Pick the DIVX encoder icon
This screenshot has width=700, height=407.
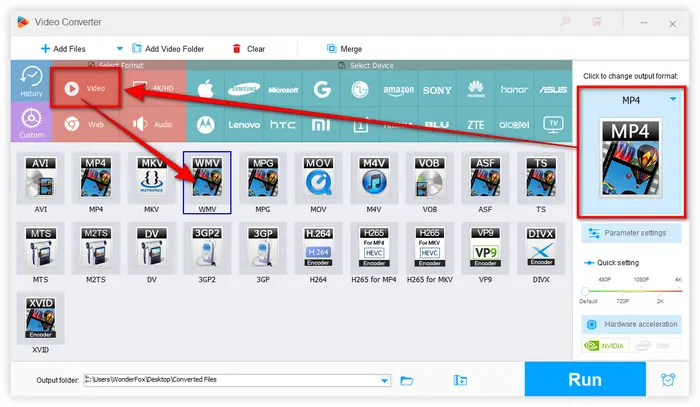(x=541, y=248)
